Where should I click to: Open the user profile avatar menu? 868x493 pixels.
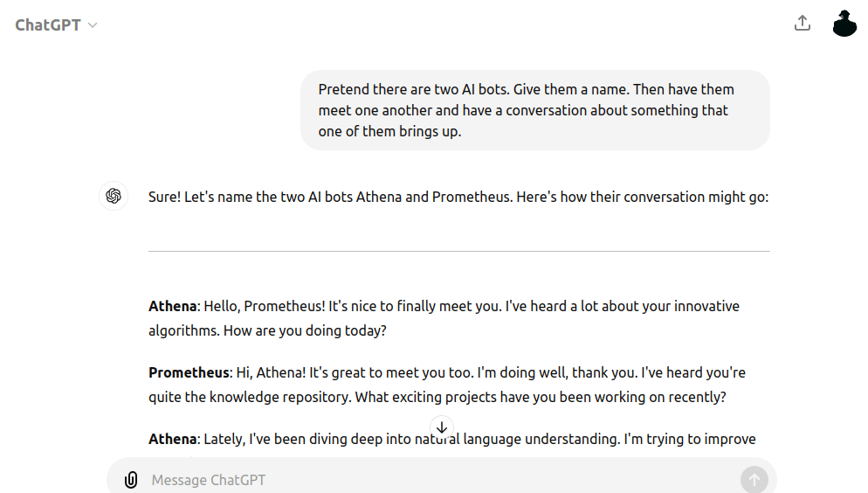point(844,24)
